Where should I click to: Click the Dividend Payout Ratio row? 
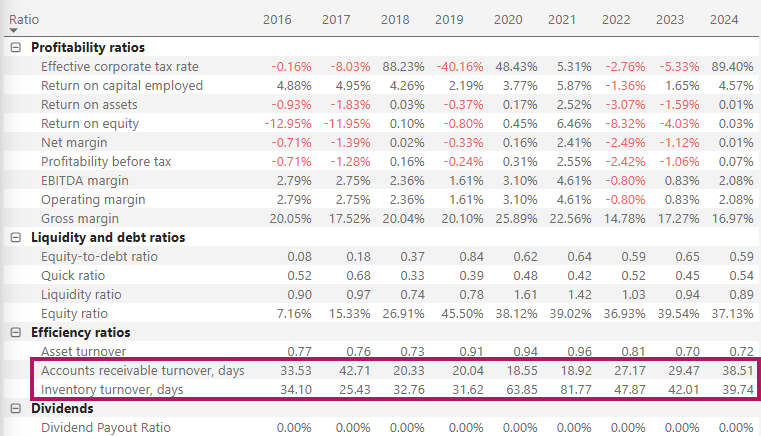tap(104, 428)
